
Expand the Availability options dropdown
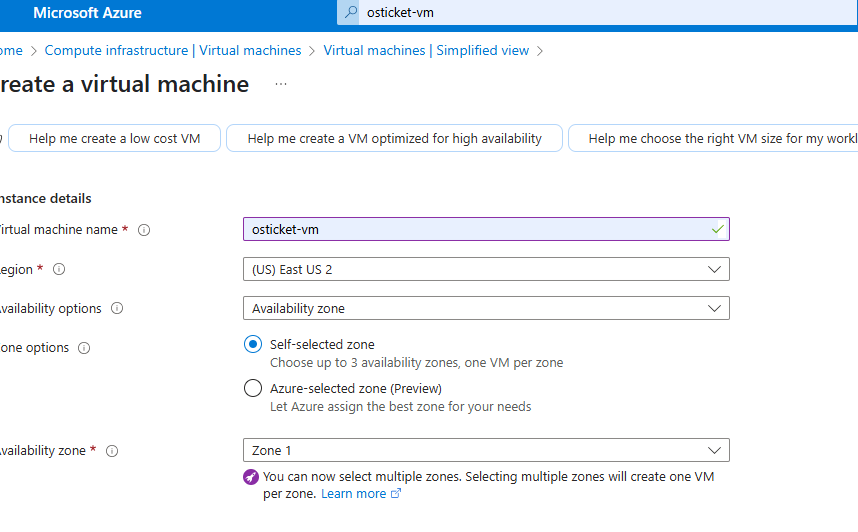(486, 308)
